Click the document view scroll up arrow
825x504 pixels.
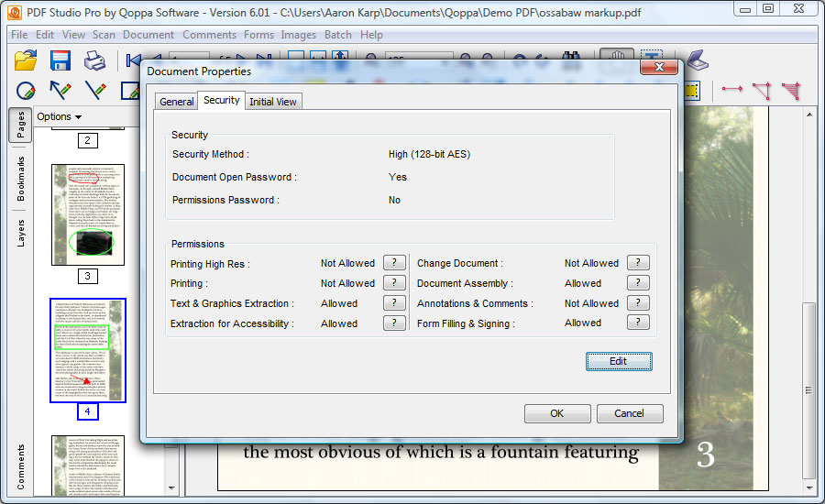[x=809, y=115]
